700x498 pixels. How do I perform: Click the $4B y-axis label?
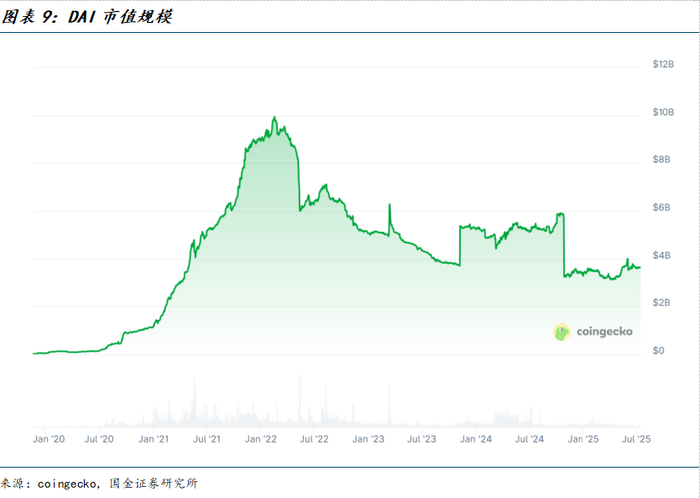point(661,255)
